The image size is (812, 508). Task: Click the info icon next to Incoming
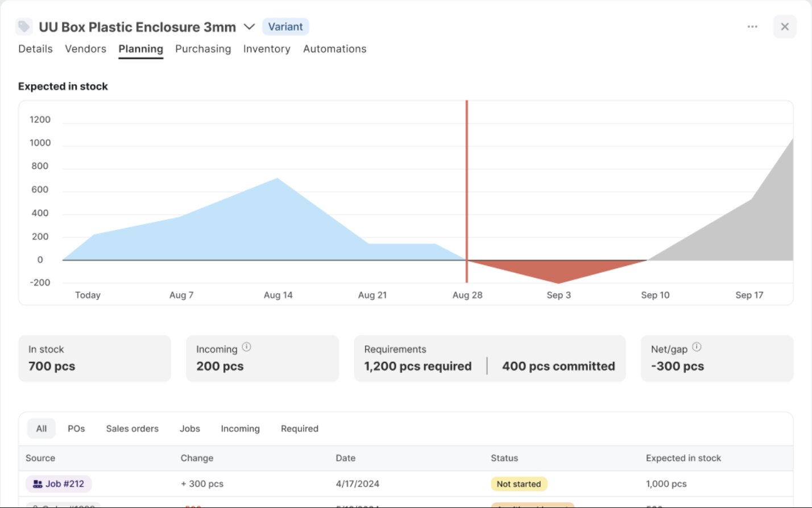coord(246,347)
